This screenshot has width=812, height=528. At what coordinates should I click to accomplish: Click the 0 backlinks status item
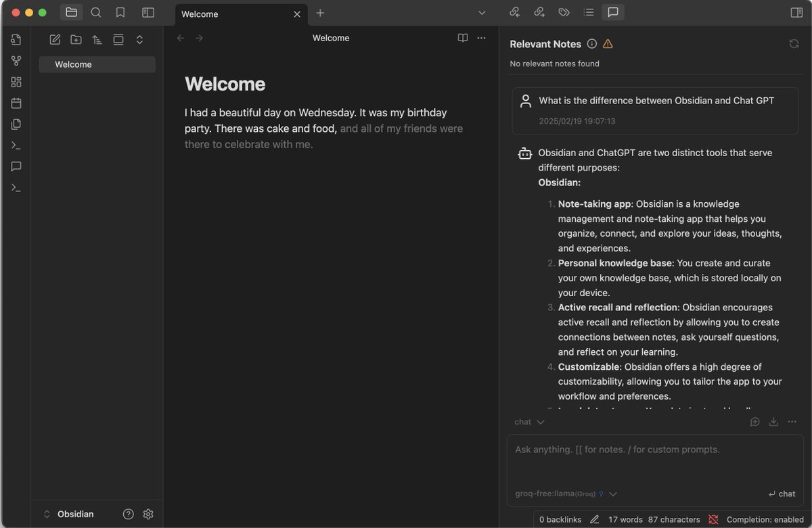coord(560,520)
